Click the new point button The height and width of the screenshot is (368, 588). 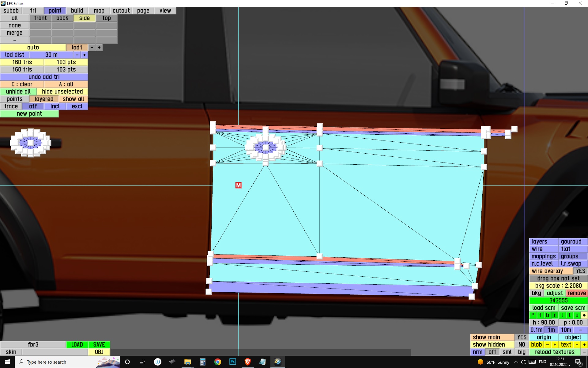(29, 114)
